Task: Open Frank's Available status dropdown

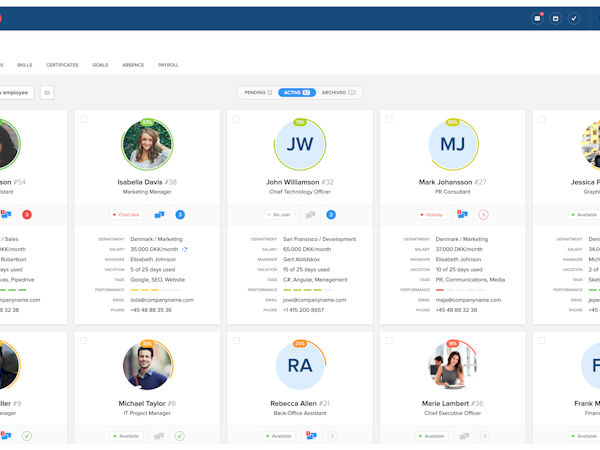Action: (584, 436)
